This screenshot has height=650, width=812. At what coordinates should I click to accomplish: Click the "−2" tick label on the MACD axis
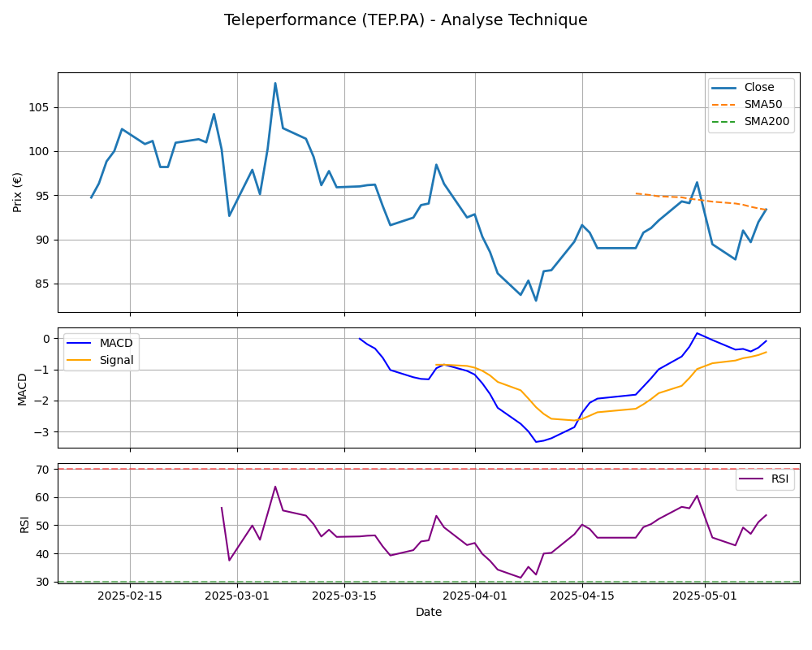click(x=42, y=401)
